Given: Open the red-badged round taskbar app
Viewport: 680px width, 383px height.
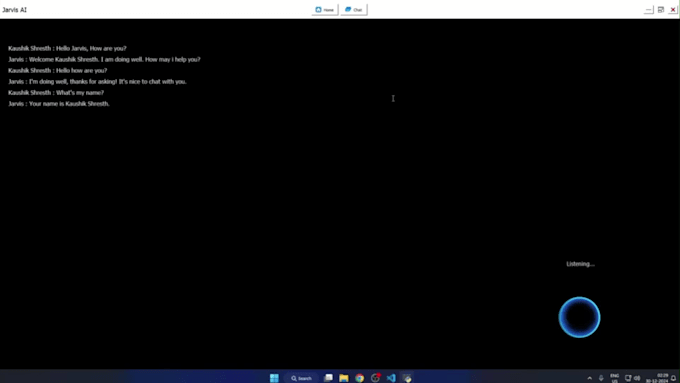Looking at the screenshot, I should click(376, 378).
